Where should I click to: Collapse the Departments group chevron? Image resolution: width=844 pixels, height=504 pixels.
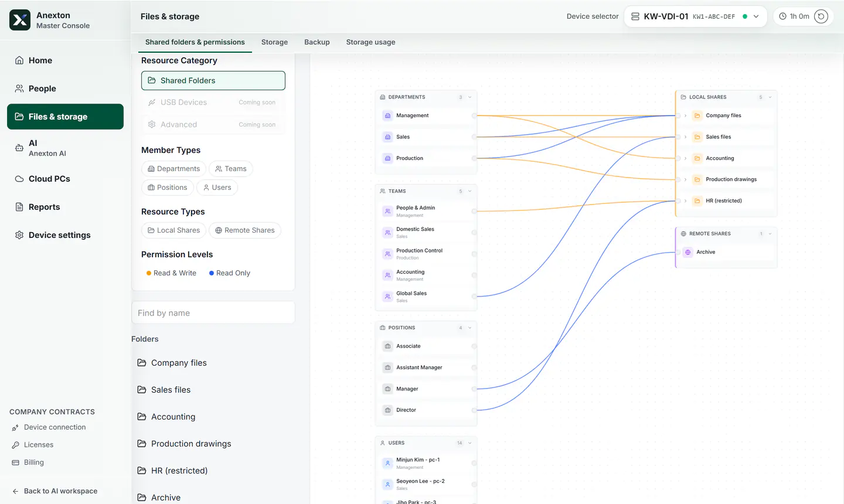click(470, 97)
